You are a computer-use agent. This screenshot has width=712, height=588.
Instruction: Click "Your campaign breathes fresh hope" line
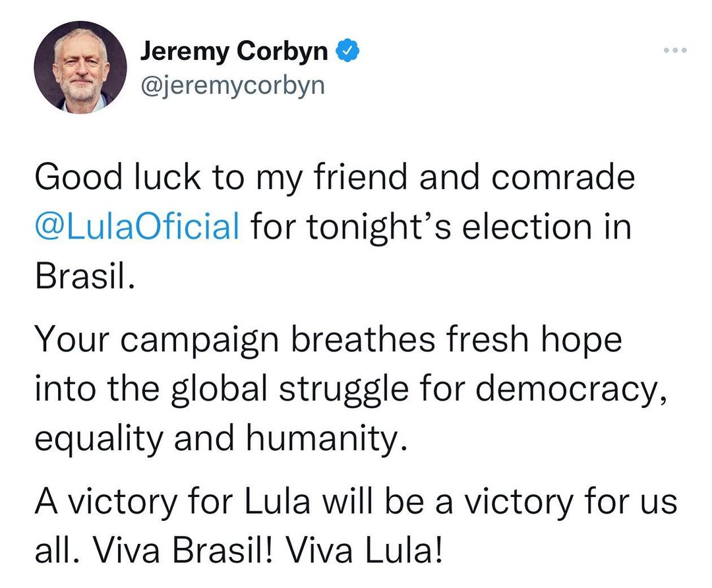(327, 340)
